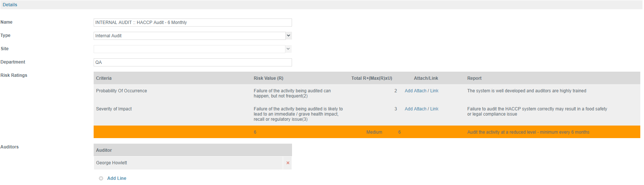Remove auditor George Howlett with red X
Screen dimensions: 644x185
[x=288, y=163]
